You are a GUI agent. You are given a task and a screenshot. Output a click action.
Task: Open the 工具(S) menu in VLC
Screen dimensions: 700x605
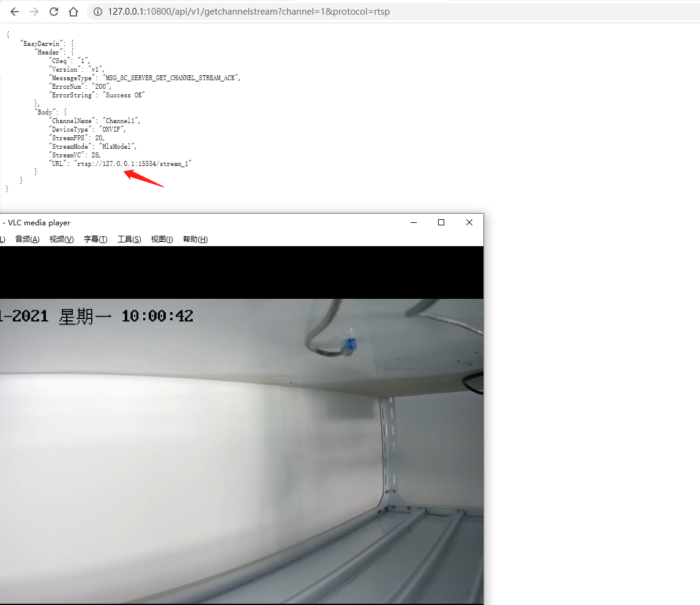point(129,239)
